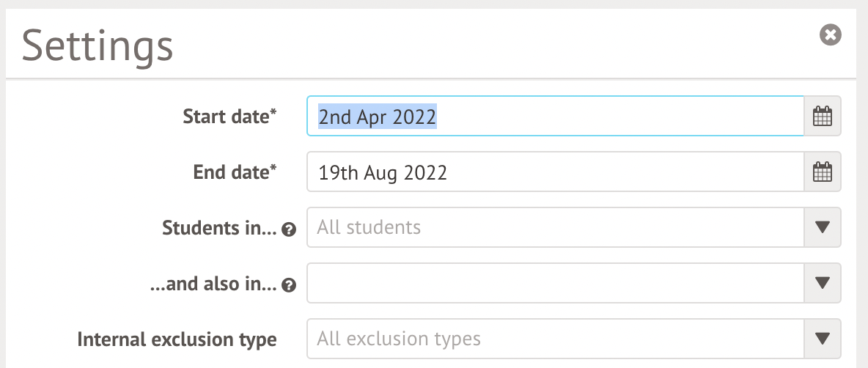This screenshot has width=868, height=368.
Task: Click the Students in... label text
Action: 218,228
